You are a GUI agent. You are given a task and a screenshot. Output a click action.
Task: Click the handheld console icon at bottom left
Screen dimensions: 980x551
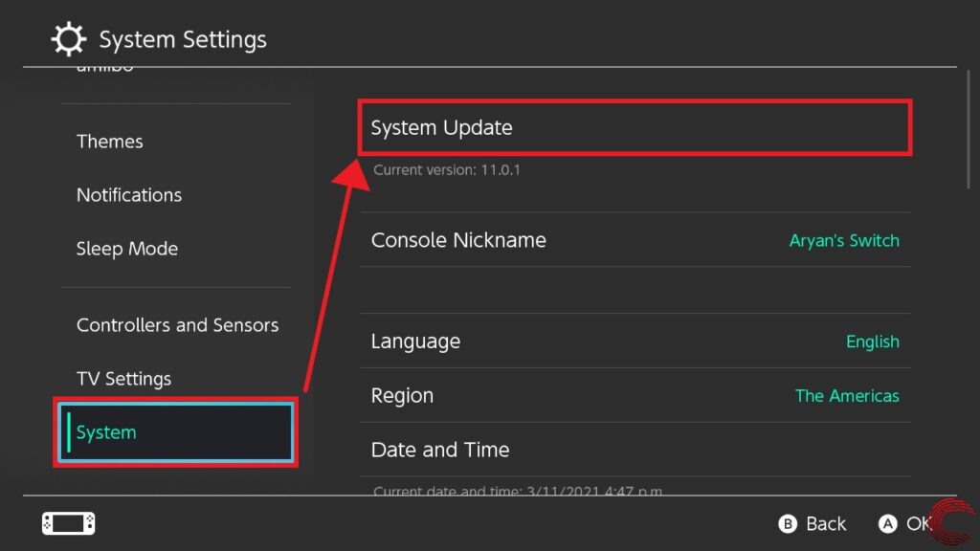pos(69,523)
